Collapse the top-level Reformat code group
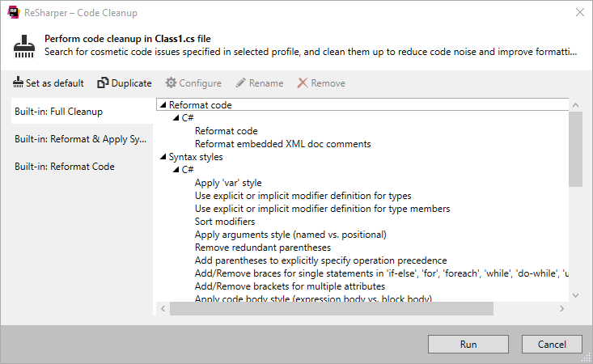Screen dimensions: 593x364 163,105
